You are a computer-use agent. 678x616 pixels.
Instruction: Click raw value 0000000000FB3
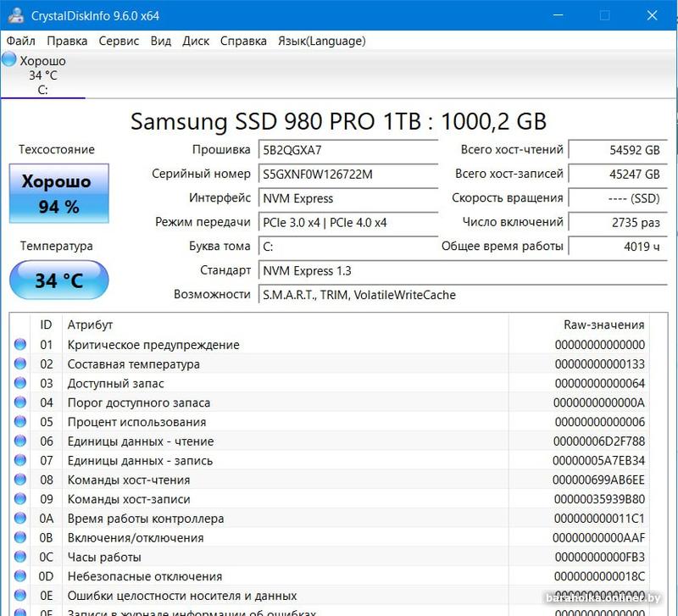pyautogui.click(x=600, y=557)
